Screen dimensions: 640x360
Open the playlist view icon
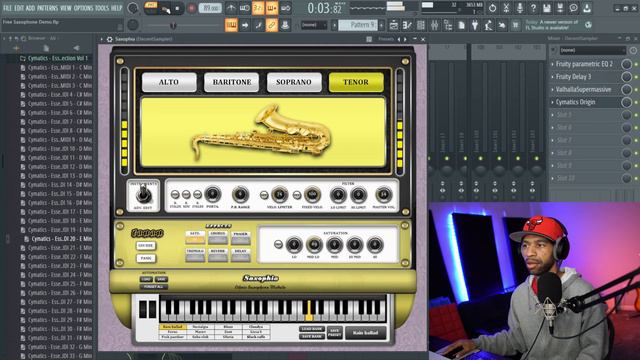pos(393,25)
